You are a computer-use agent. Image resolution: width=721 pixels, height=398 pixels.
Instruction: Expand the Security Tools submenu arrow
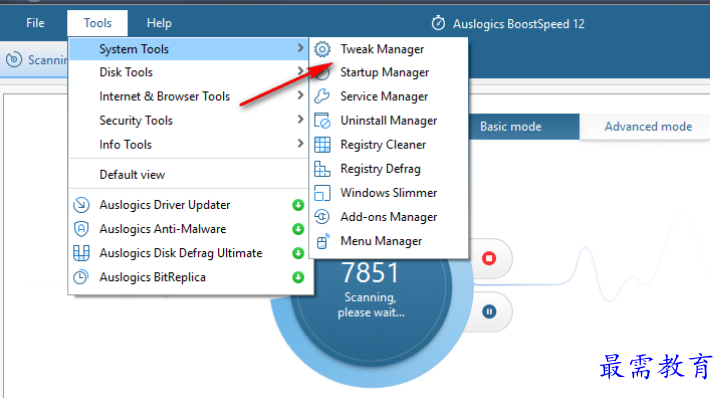300,119
